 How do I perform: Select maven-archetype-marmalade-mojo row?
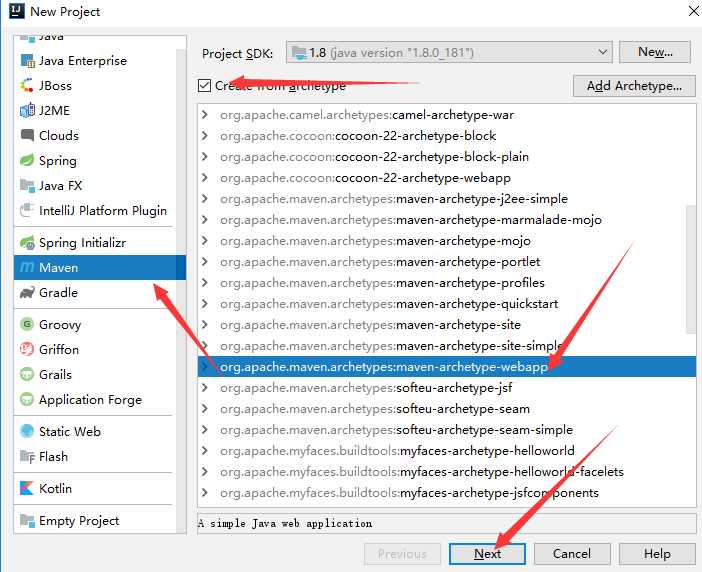coord(446,220)
